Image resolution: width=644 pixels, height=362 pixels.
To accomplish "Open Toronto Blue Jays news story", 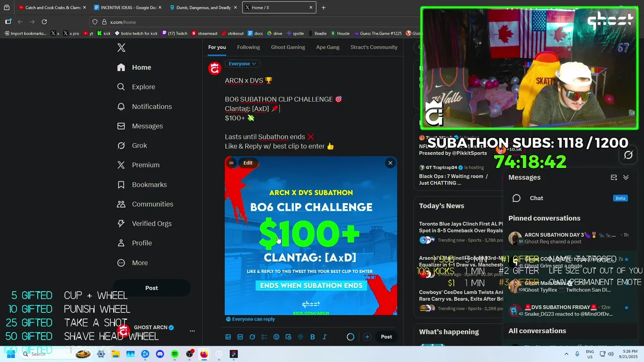I will [460, 231].
